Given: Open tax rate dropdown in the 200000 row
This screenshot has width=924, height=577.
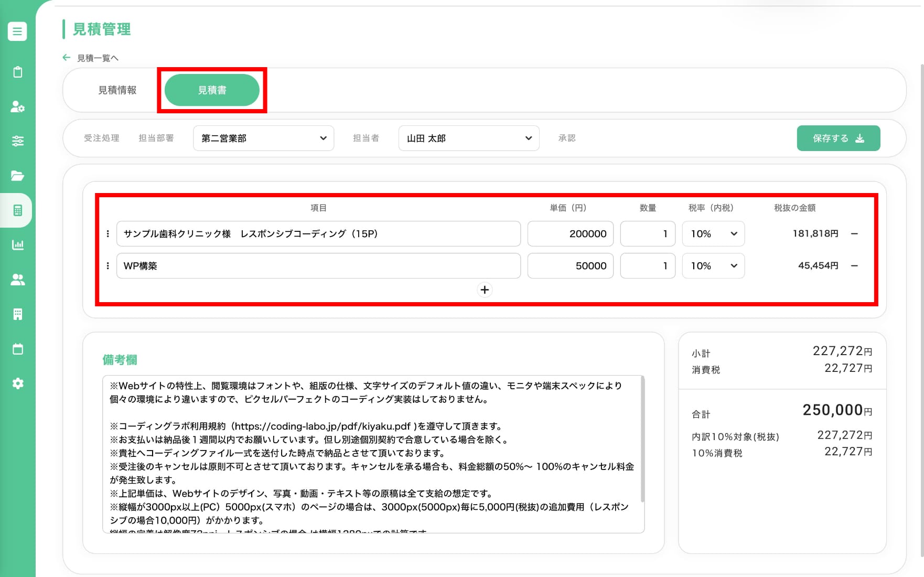Looking at the screenshot, I should (713, 234).
